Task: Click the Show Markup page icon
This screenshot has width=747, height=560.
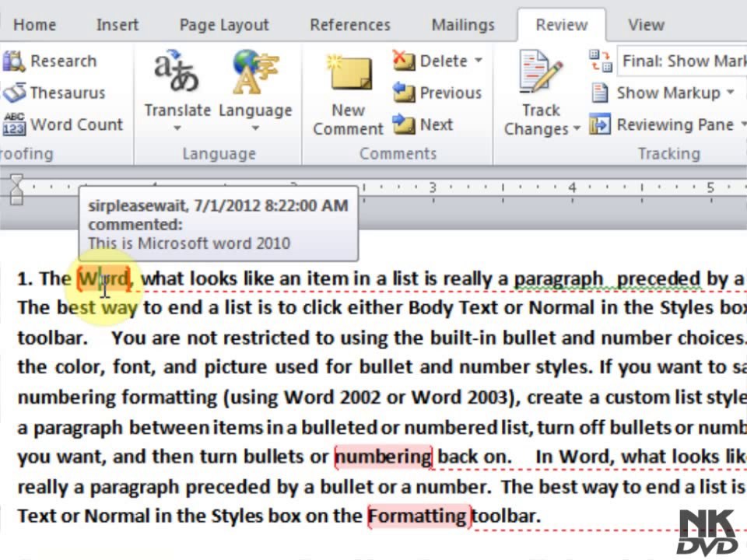Action: (599, 93)
